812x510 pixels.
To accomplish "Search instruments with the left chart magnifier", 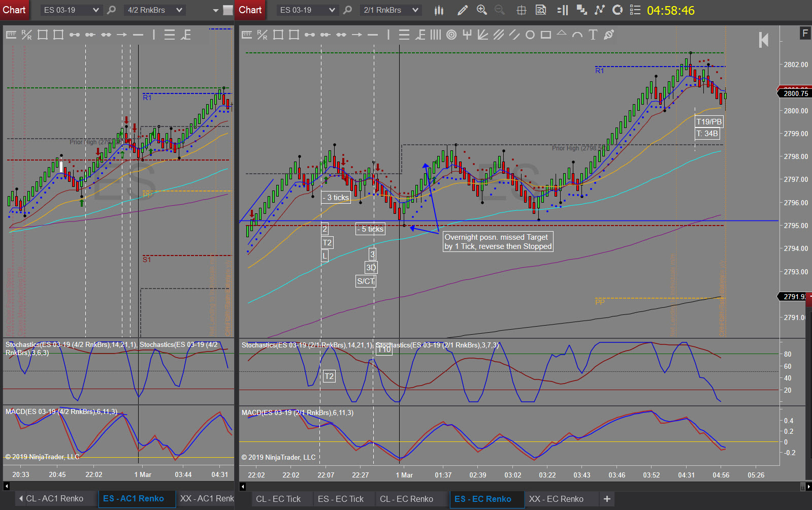I will click(x=112, y=10).
